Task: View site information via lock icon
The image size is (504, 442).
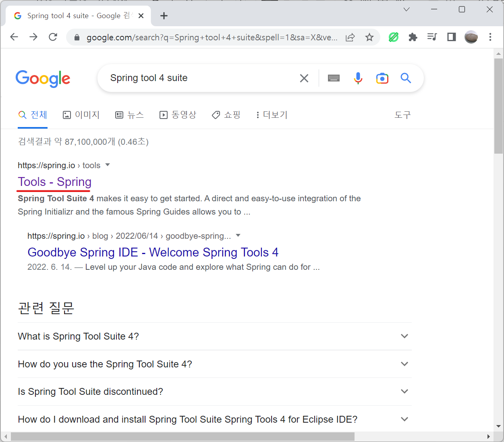Action: tap(77, 38)
